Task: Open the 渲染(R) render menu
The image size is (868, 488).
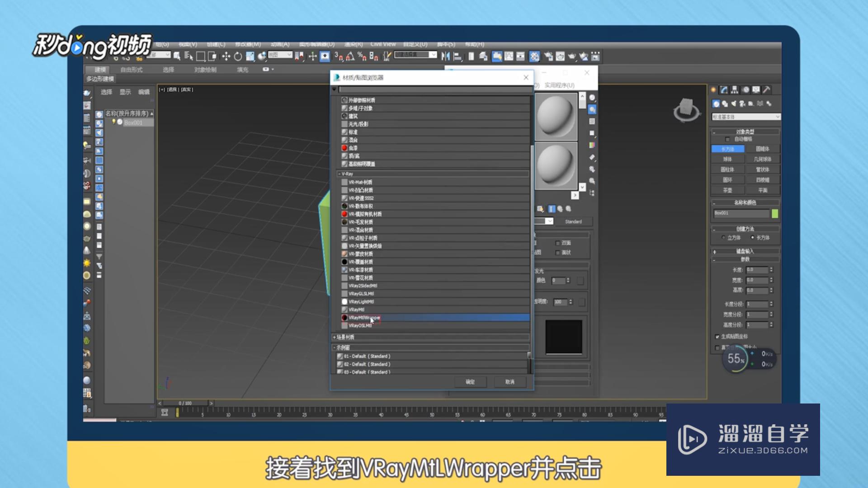Action: click(354, 44)
